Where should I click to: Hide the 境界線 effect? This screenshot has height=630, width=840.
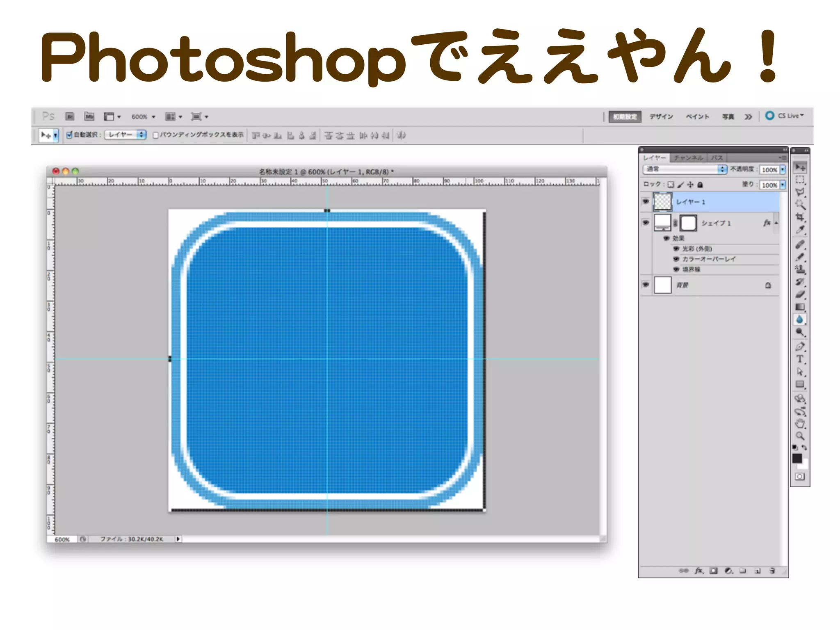click(x=676, y=269)
